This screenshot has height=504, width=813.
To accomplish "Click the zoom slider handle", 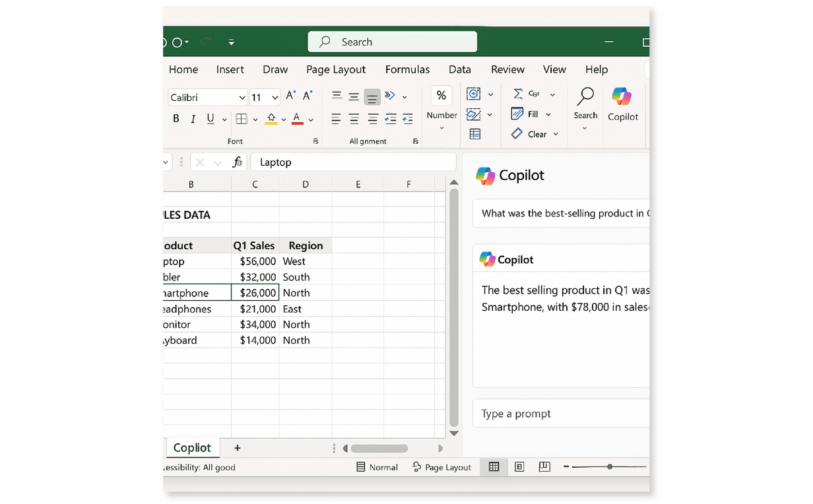I will tap(609, 467).
